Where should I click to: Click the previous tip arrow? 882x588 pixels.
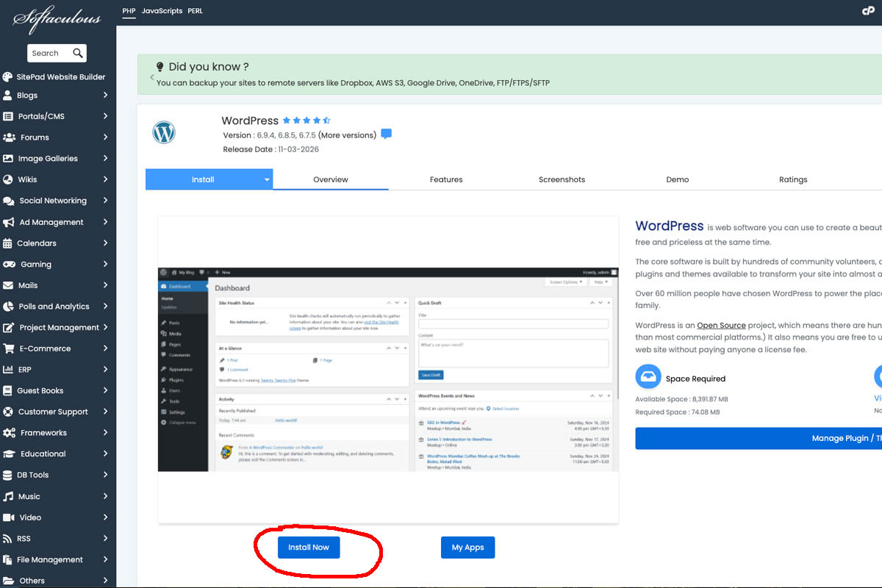tap(152, 76)
